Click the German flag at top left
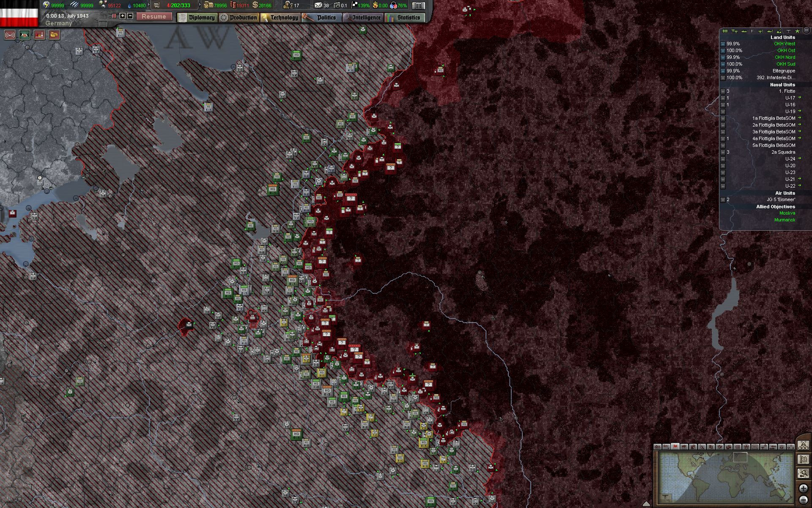812x508 pixels. [19, 14]
